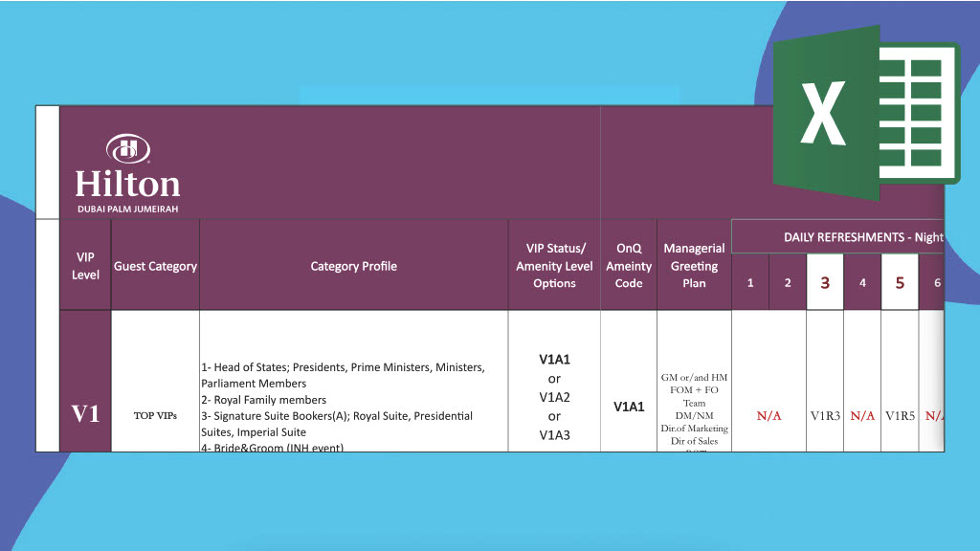This screenshot has width=980, height=551.
Task: Click the large Excel logo icon
Action: (x=866, y=113)
